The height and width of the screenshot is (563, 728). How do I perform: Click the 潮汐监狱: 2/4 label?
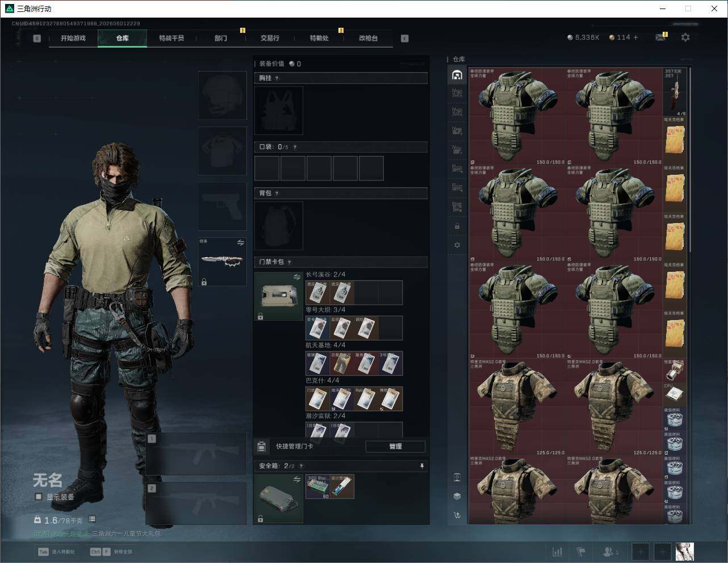click(x=325, y=415)
